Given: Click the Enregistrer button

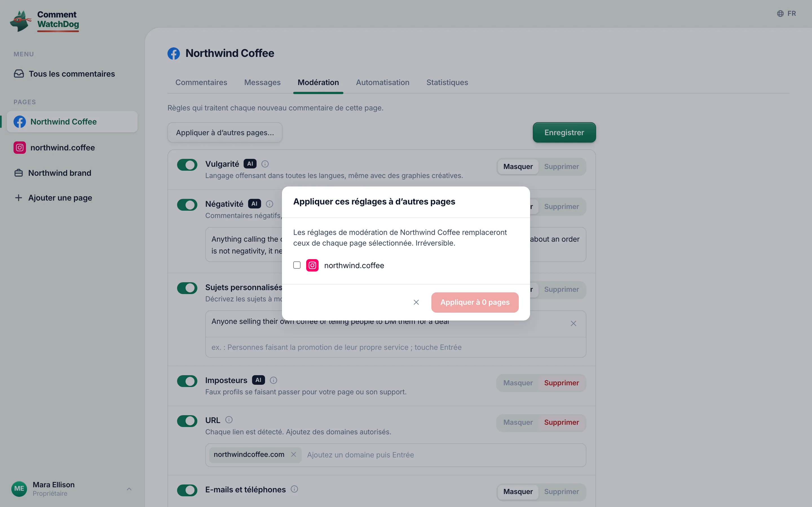Looking at the screenshot, I should pyautogui.click(x=564, y=132).
